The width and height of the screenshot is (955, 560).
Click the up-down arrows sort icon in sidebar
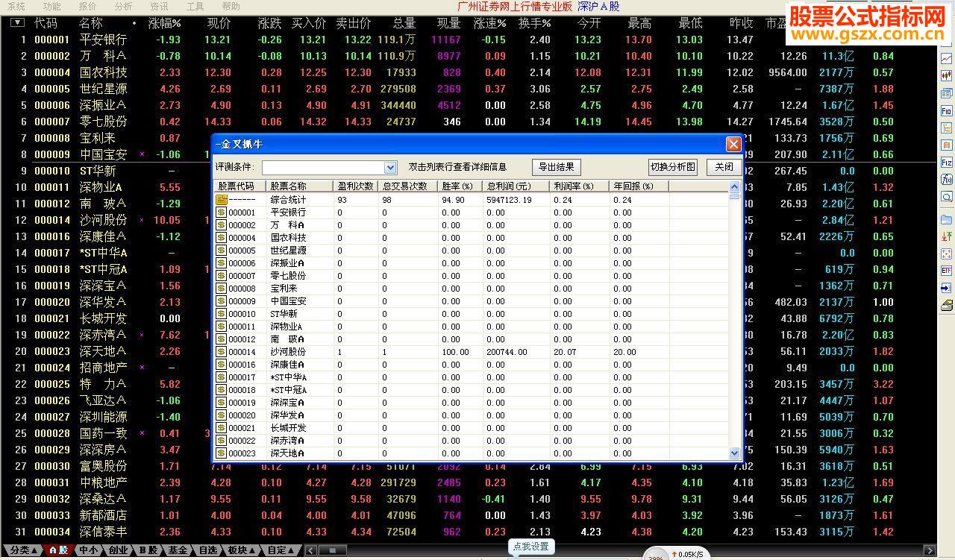(x=946, y=236)
